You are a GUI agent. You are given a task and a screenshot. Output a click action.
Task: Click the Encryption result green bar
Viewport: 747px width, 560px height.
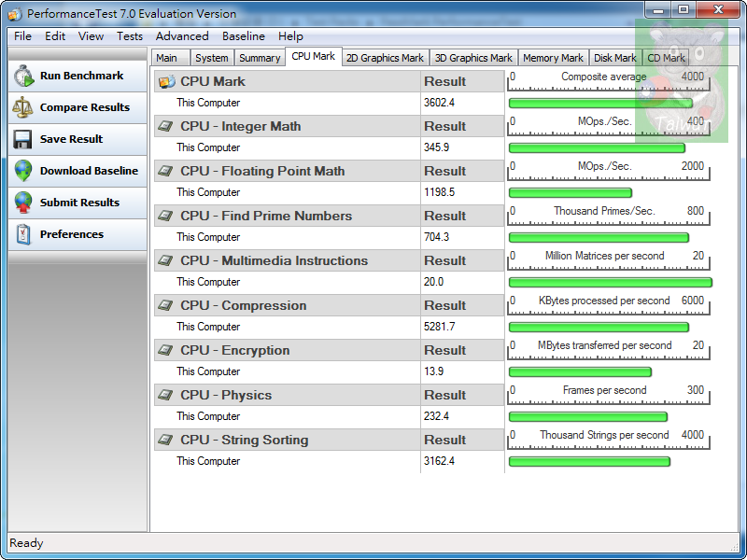point(580,371)
